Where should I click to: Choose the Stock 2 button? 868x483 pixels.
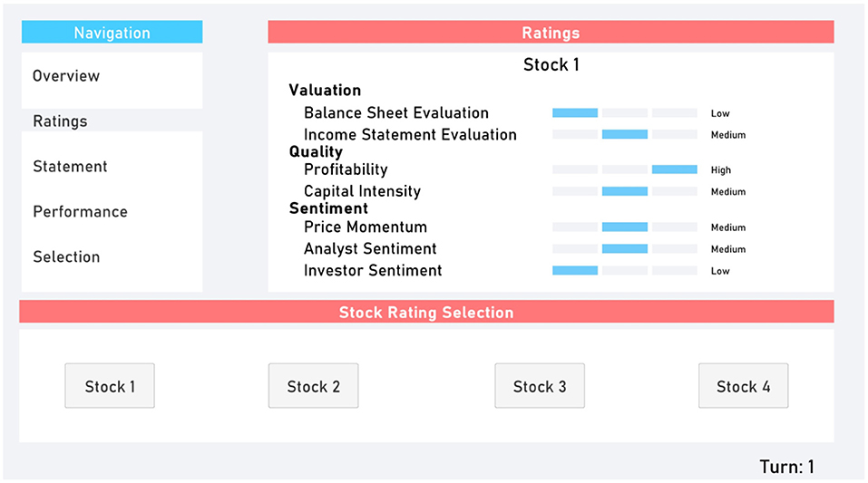pos(313,386)
